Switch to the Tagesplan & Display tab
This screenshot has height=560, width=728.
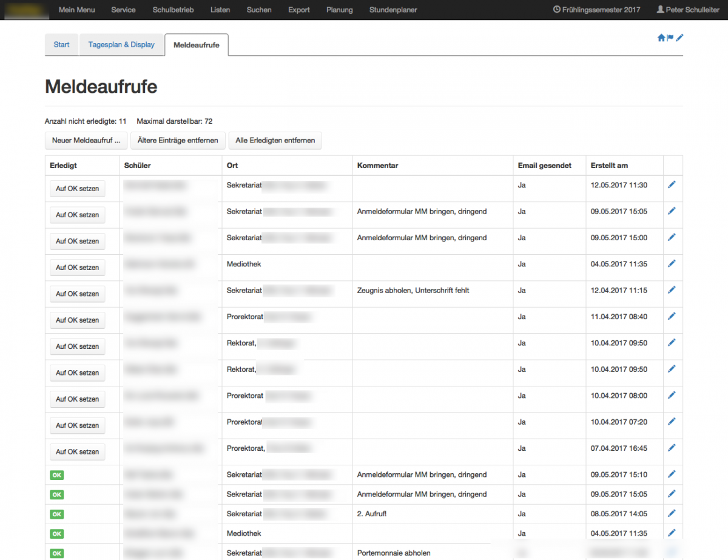pos(121,45)
